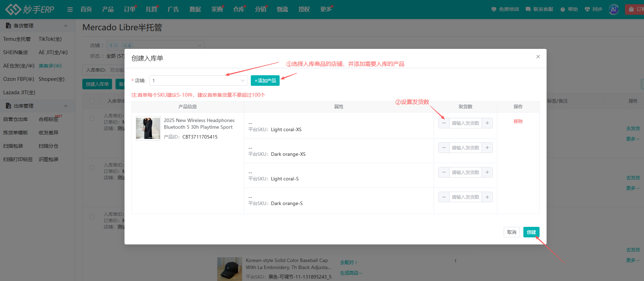
Task: Toggle the hamburger menu icon beside logo
Action: [70, 9]
